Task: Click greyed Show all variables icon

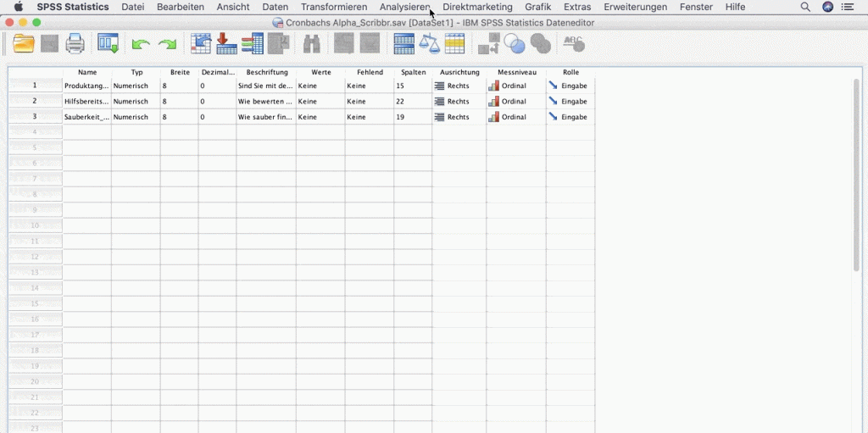Action: point(540,44)
